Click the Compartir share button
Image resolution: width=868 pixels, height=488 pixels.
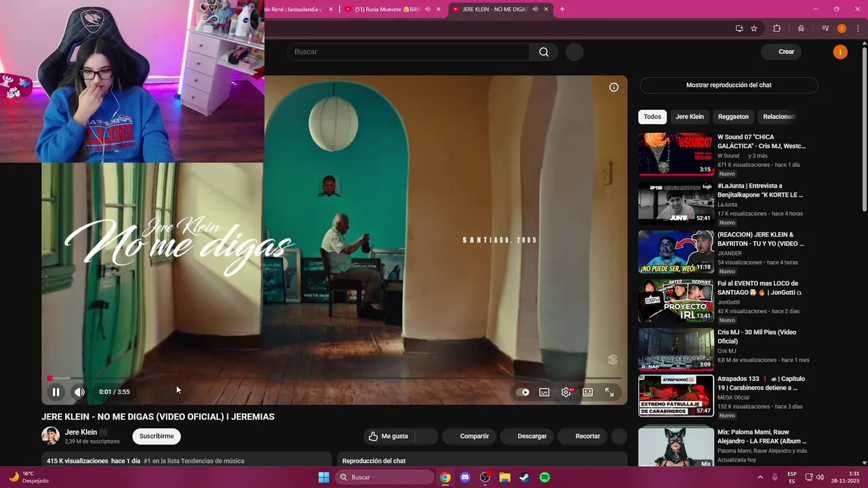[469, 436]
